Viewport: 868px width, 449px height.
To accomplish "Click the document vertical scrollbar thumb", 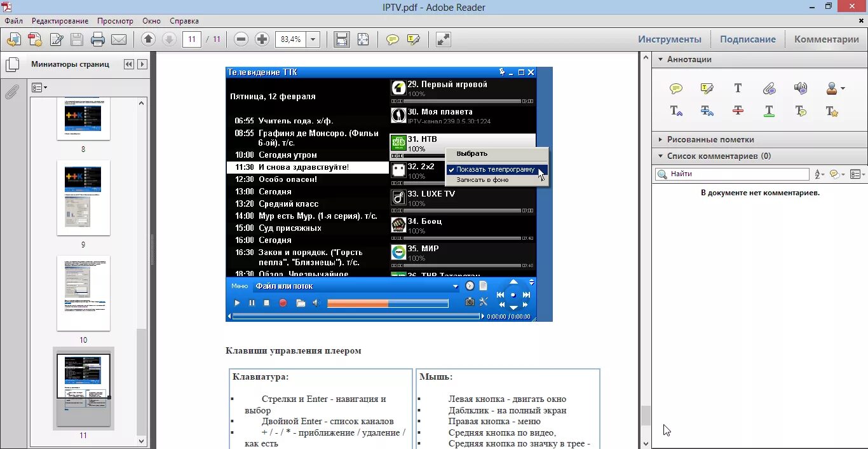I will coord(646,415).
